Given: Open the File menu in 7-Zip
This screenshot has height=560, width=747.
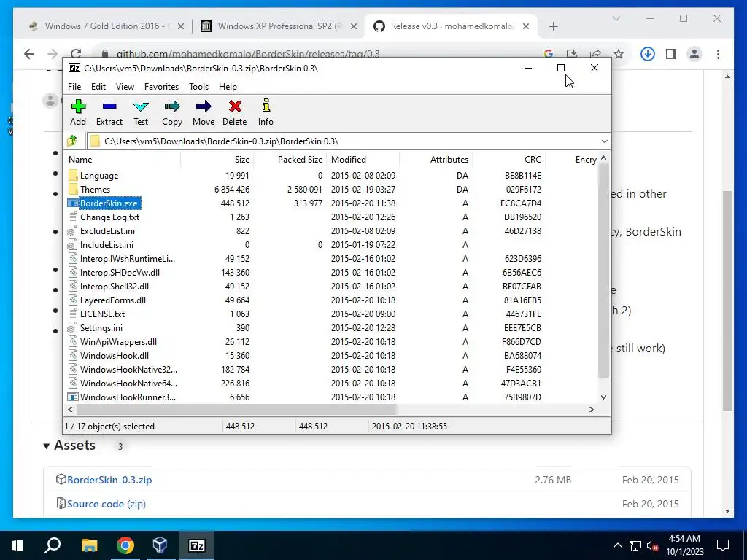Looking at the screenshot, I should click(74, 87).
